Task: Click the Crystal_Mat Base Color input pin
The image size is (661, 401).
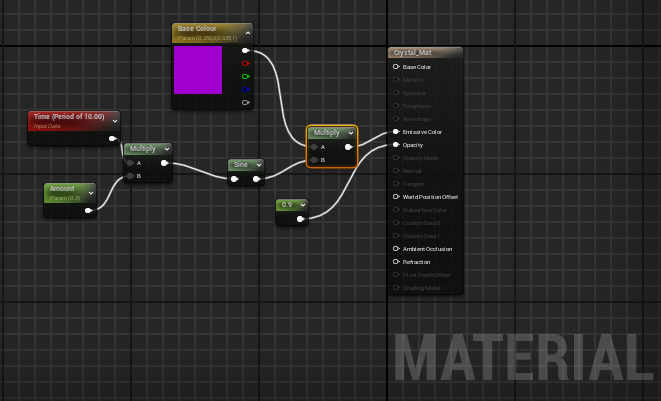Action: coord(396,67)
